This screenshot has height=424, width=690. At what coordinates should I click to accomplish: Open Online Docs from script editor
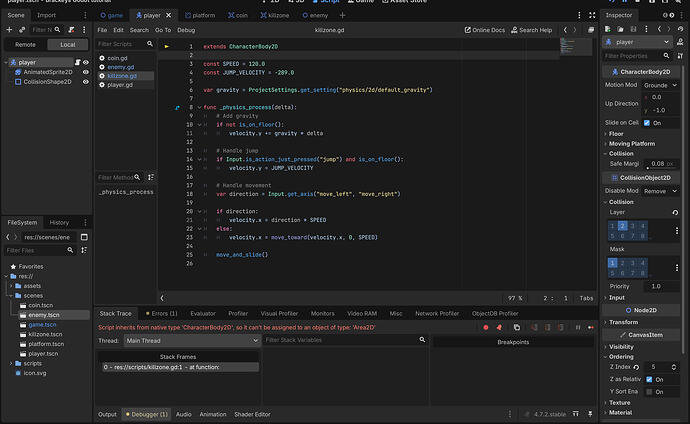pyautogui.click(x=484, y=30)
